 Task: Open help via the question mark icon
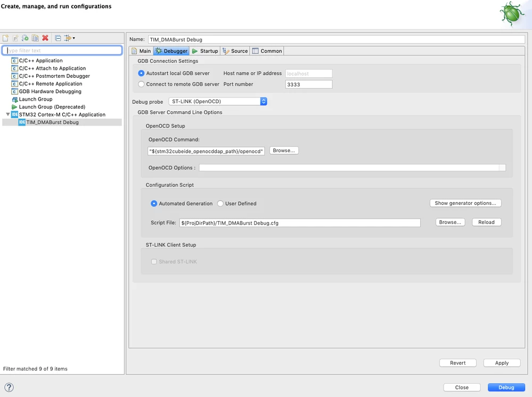[9, 387]
